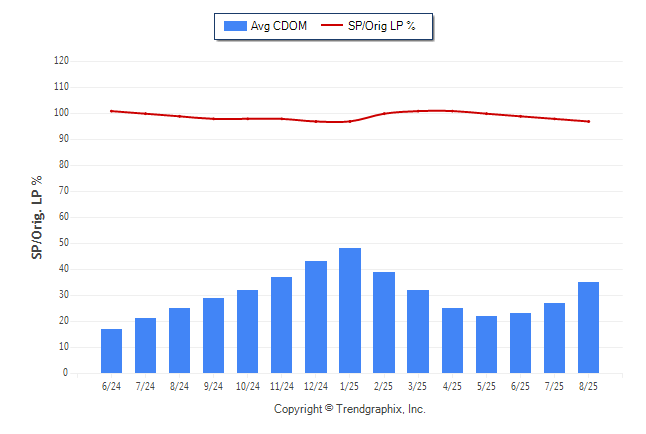
Task: Click the red line point at 6/24
Action: click(111, 111)
